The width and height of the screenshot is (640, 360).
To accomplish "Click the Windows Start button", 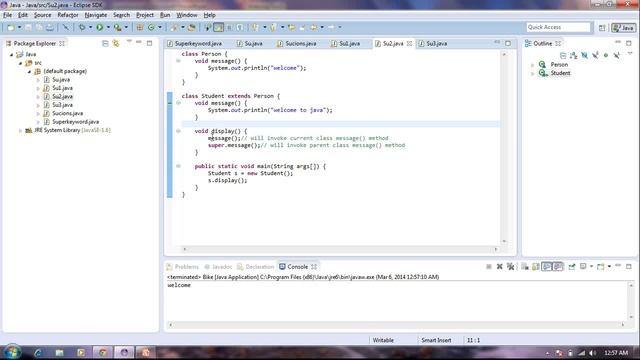I will [x=12, y=352].
